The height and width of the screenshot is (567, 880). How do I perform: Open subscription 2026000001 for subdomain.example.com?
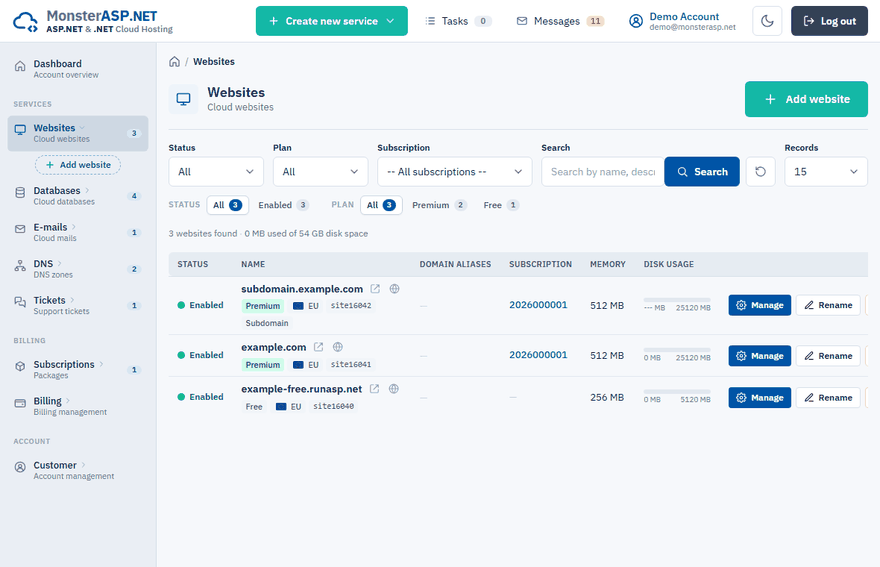(x=538, y=305)
